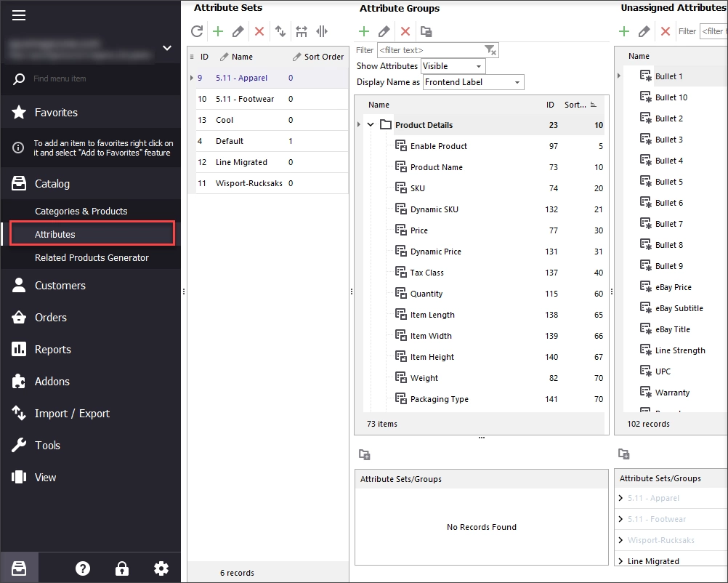Screen dimensions: 728x583
Task: Sort attribute sets by Sort Order column
Action: pos(318,57)
